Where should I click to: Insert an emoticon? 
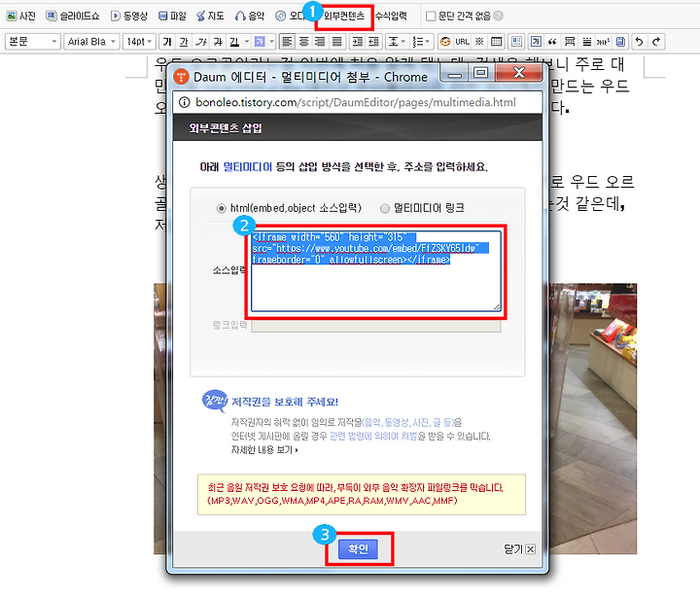(x=445, y=42)
